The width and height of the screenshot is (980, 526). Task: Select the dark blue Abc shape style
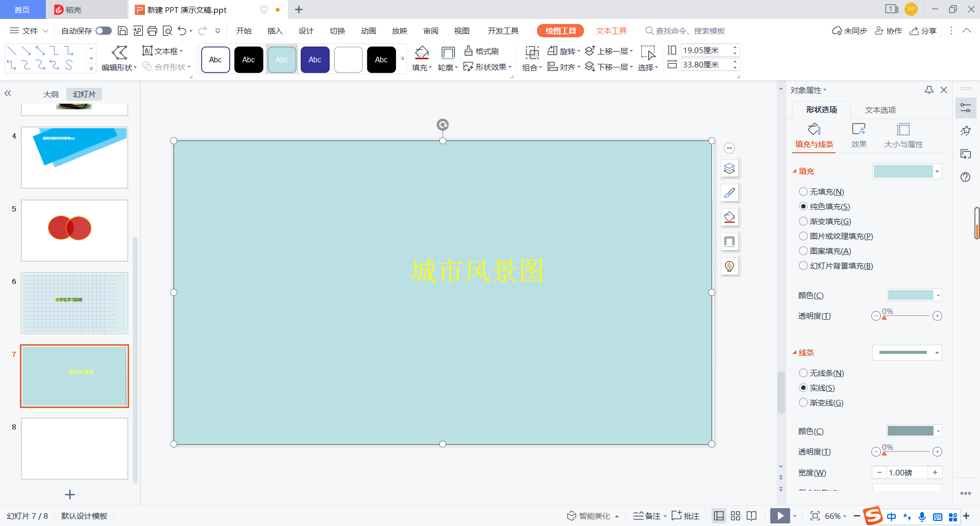click(315, 59)
